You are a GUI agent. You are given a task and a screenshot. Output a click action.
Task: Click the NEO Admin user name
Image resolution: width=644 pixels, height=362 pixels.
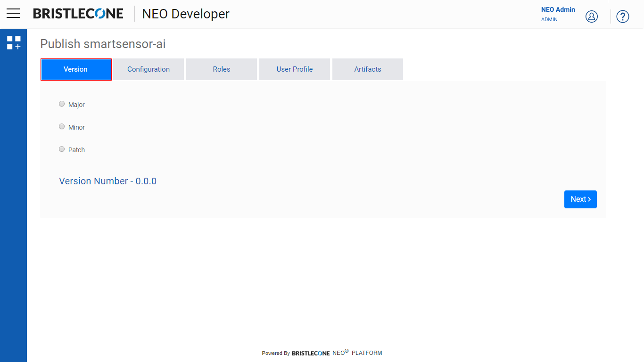[558, 9]
